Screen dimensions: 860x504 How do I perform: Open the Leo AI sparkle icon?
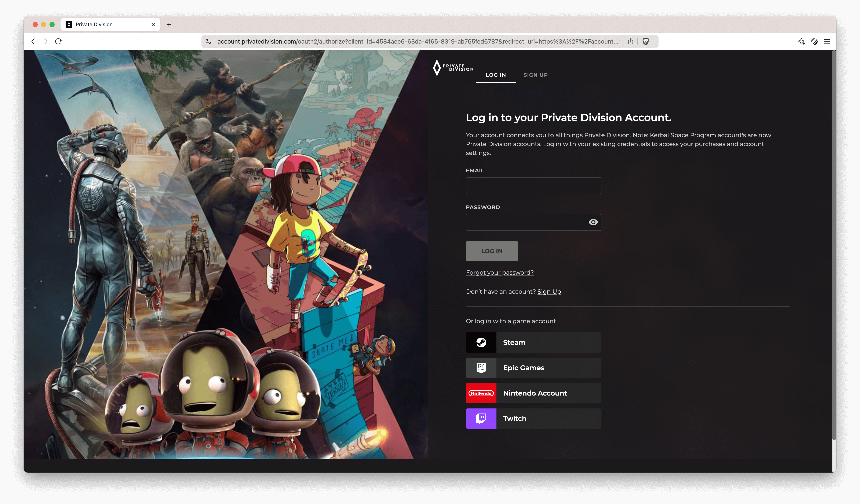point(801,41)
